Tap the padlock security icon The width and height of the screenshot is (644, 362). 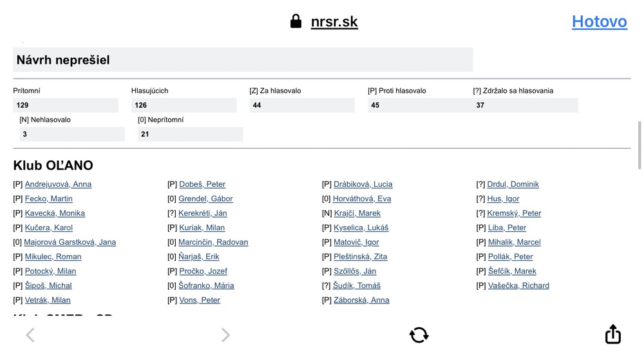click(296, 21)
